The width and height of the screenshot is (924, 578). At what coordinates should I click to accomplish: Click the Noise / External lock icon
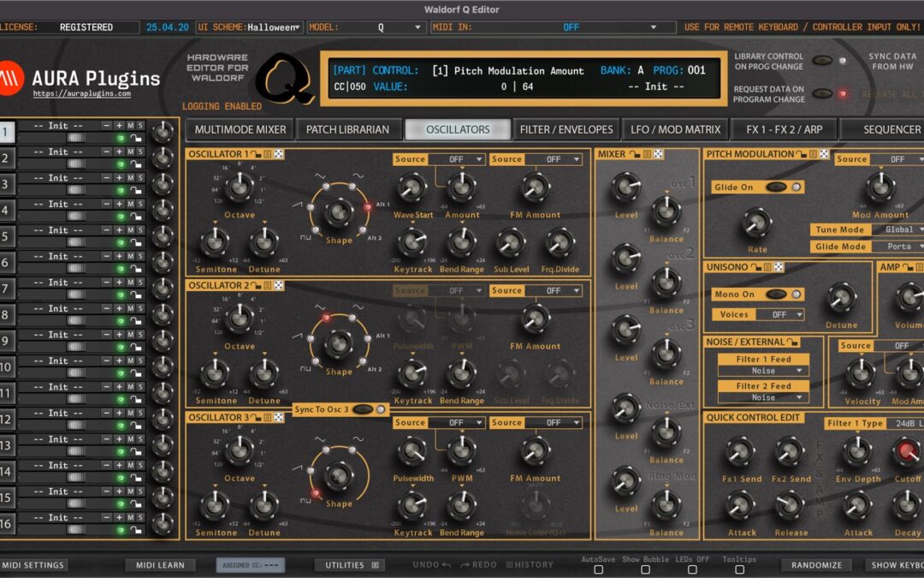coord(791,342)
